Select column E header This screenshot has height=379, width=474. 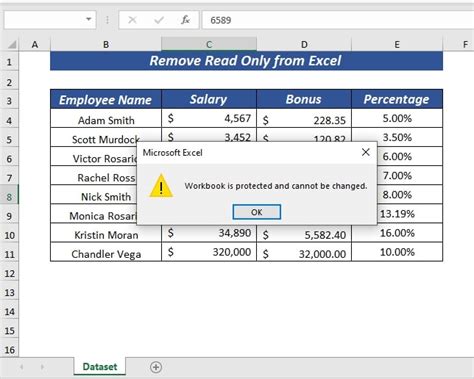tap(397, 44)
